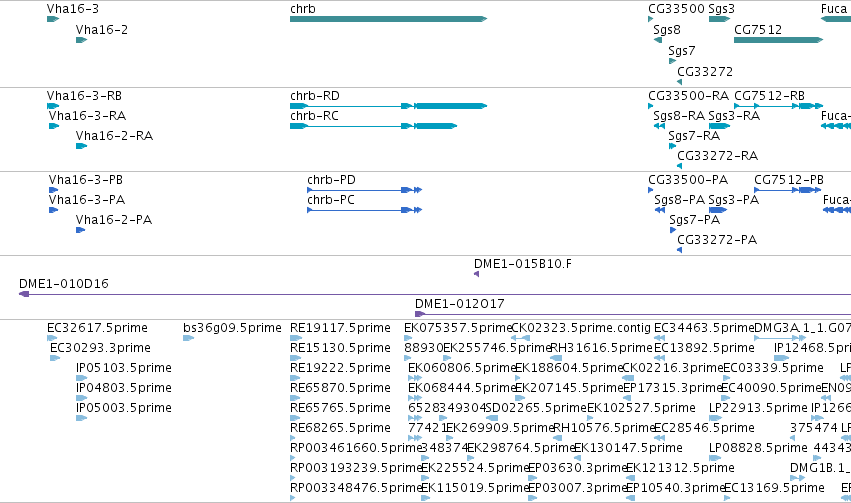Select the Sgs3 gene glyph
This screenshot has height=503, width=851.
(719, 19)
